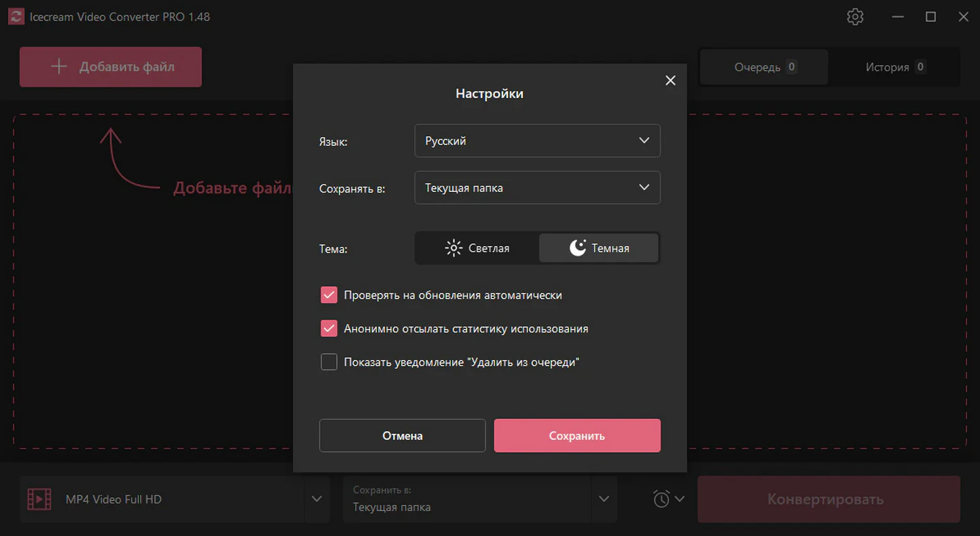The width and height of the screenshot is (980, 536).
Task: Click the Конвертировать button
Action: point(828,500)
